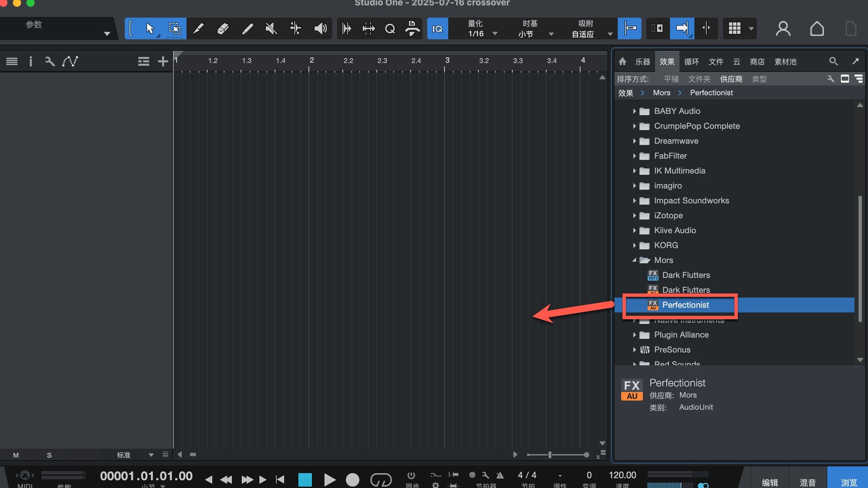Toggle the ripple edit button

(x=657, y=28)
